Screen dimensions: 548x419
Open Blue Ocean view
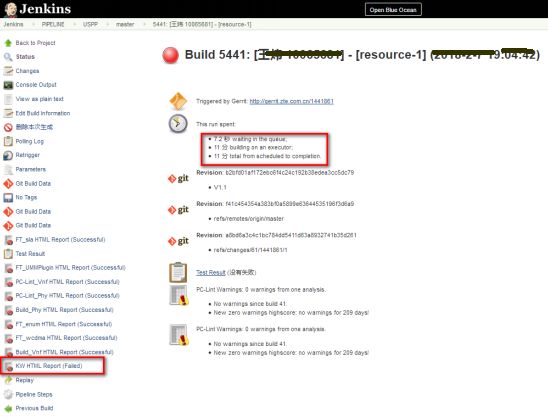[393, 10]
